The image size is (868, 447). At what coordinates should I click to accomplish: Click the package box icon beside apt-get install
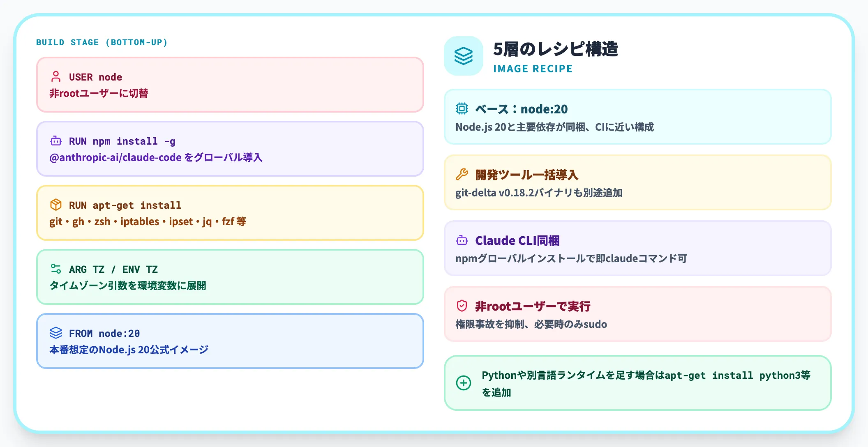56,205
